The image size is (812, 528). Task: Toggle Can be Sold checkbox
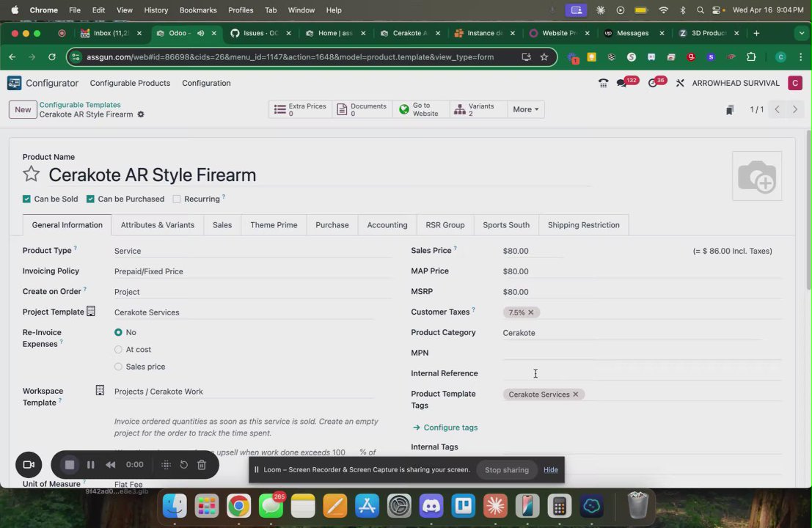26,199
